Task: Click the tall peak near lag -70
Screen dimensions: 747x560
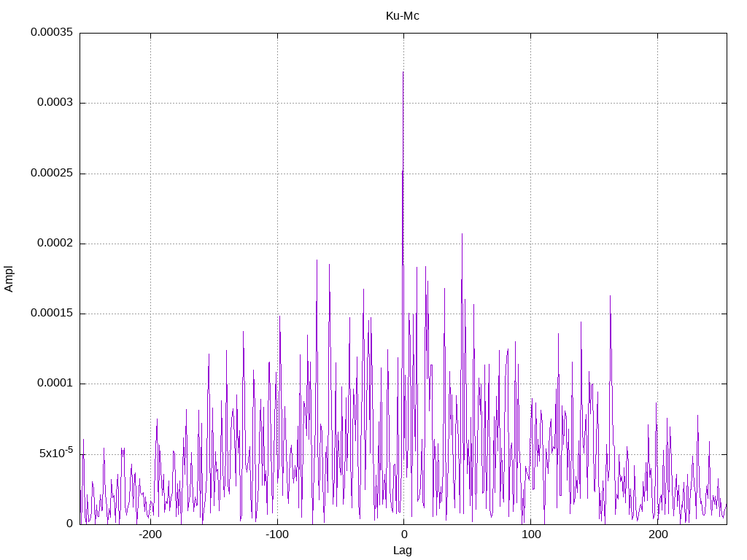Action: pos(317,261)
